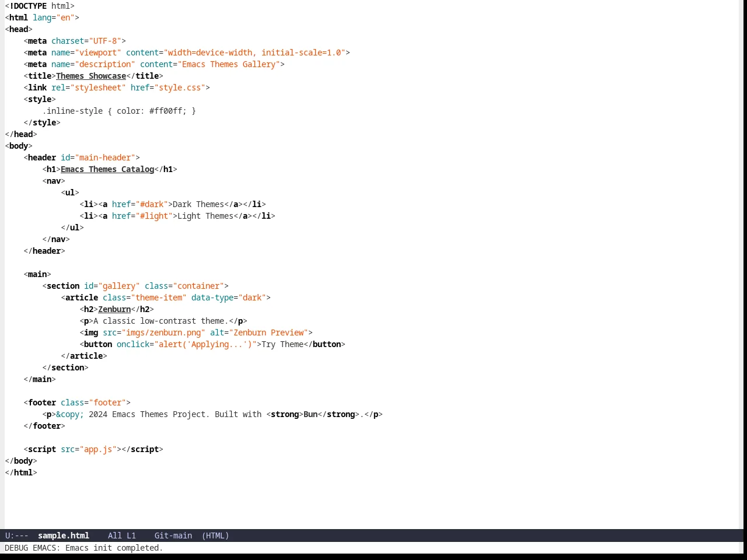Viewport: 747px width, 560px height.
Task: Click the 'Bun' text inside strong tag
Action: [x=310, y=414]
